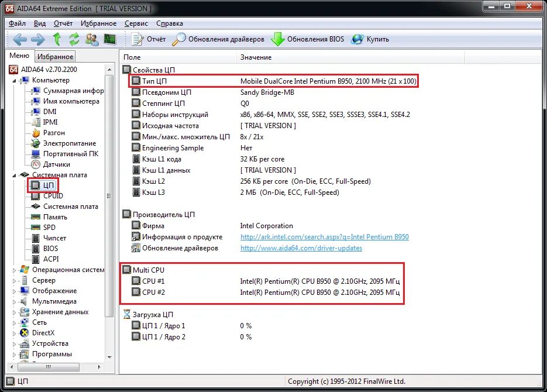Click the gauge icon for Датчики
The image size is (547, 392).
tap(36, 164)
